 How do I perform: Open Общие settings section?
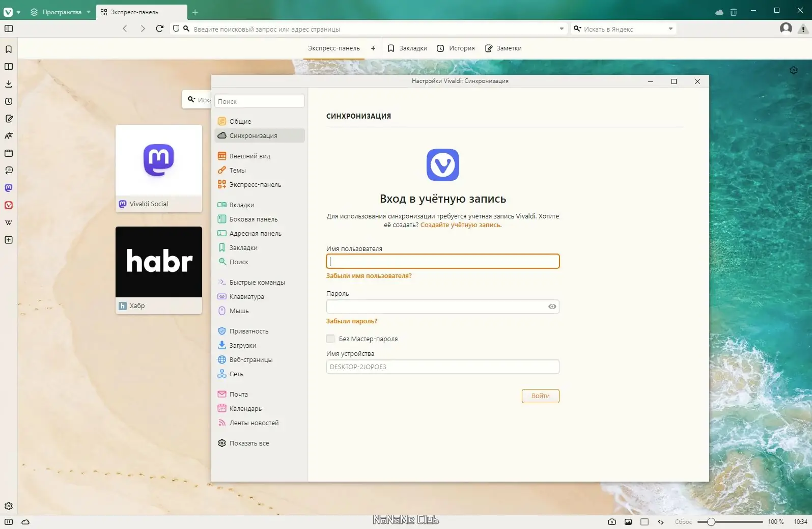(x=260, y=121)
